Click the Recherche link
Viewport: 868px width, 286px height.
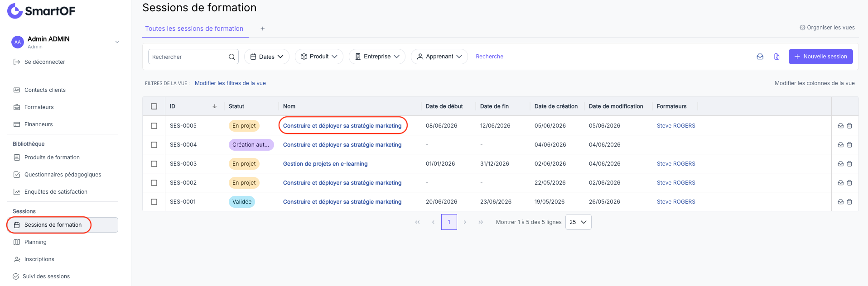(489, 57)
